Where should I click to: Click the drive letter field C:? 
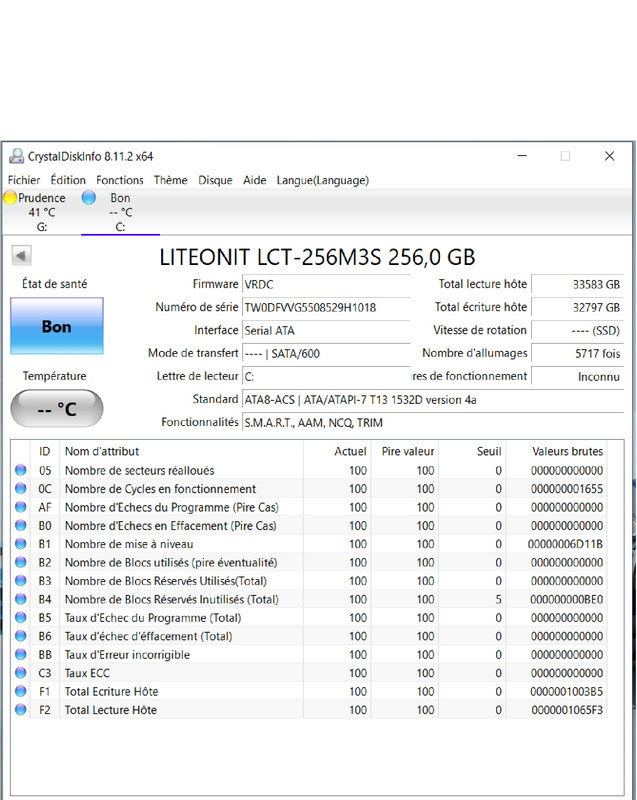(x=326, y=377)
